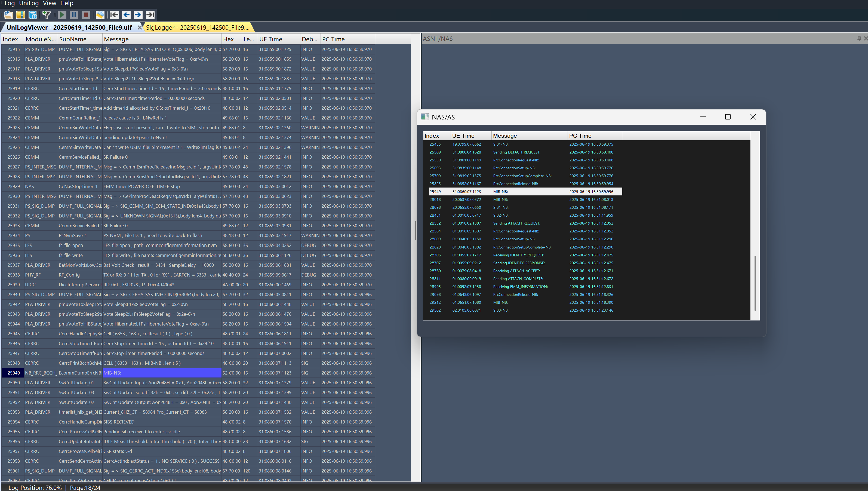Sort by the Message column header in NAS/AS

click(505, 136)
